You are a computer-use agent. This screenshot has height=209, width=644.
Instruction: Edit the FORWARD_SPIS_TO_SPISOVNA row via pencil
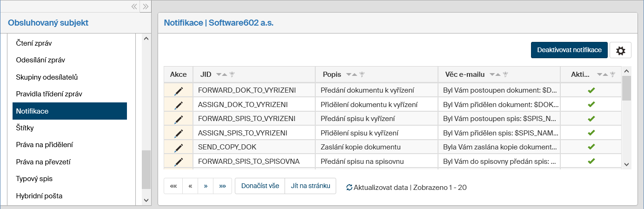tap(179, 162)
